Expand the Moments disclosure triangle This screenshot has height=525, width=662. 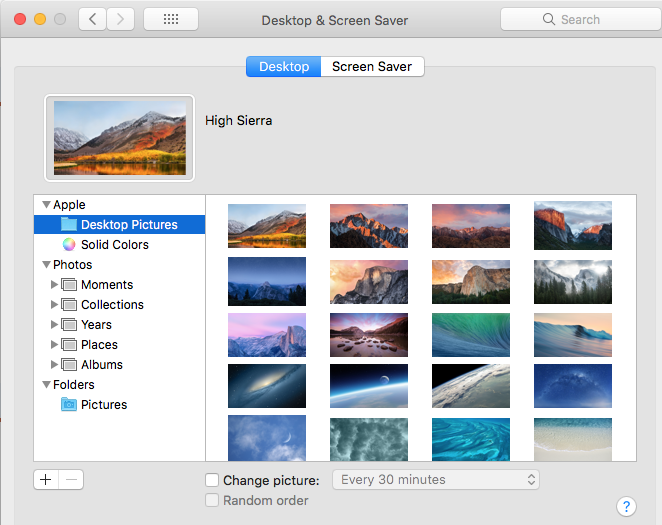tap(54, 284)
